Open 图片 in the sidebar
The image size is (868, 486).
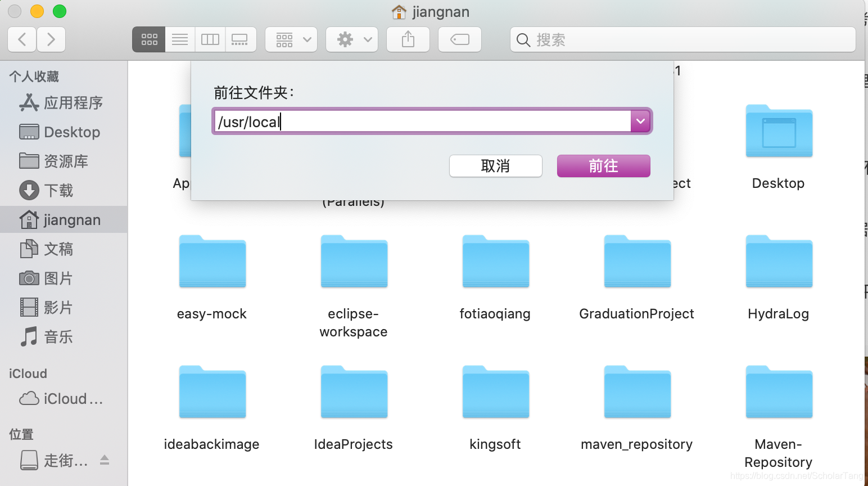pyautogui.click(x=64, y=278)
